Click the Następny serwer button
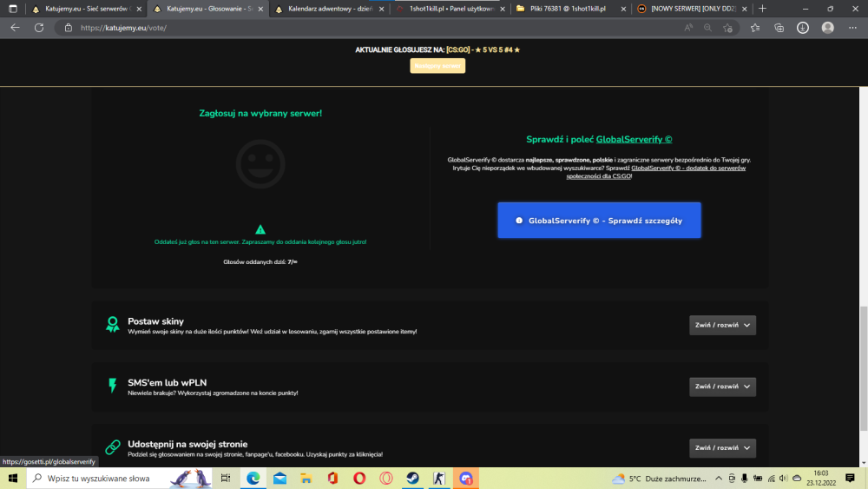This screenshot has width=868, height=489. coord(437,65)
